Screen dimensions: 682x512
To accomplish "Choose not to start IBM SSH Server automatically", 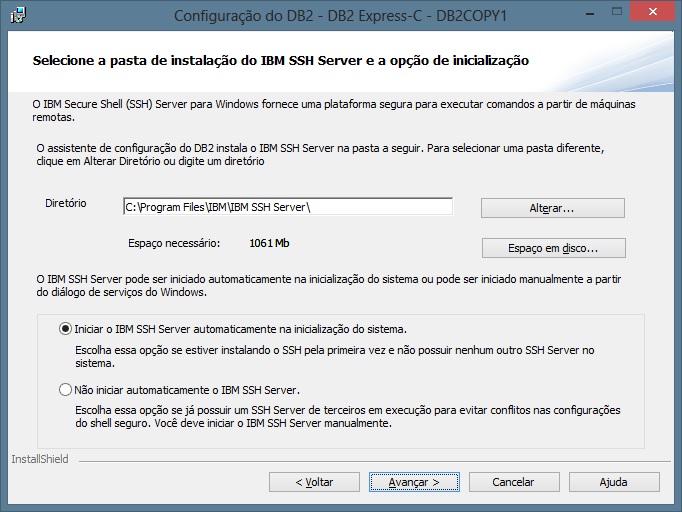I will point(66,390).
